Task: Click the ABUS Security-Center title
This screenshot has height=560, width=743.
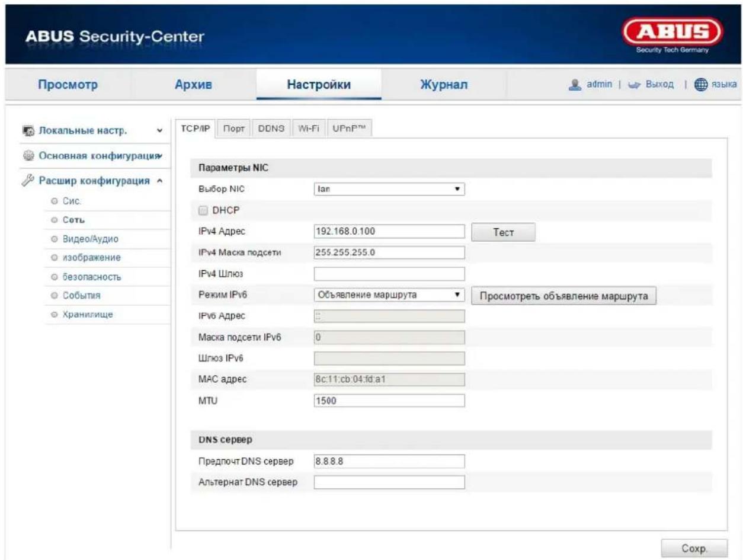Action: click(x=115, y=37)
